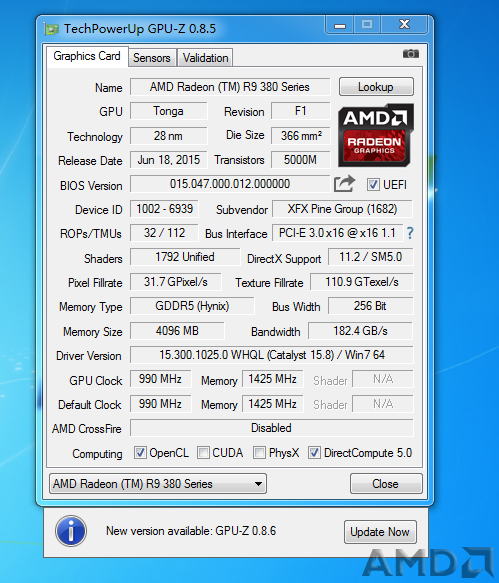The height and width of the screenshot is (583, 499).
Task: Click the Bus Interface field value
Action: tap(337, 233)
